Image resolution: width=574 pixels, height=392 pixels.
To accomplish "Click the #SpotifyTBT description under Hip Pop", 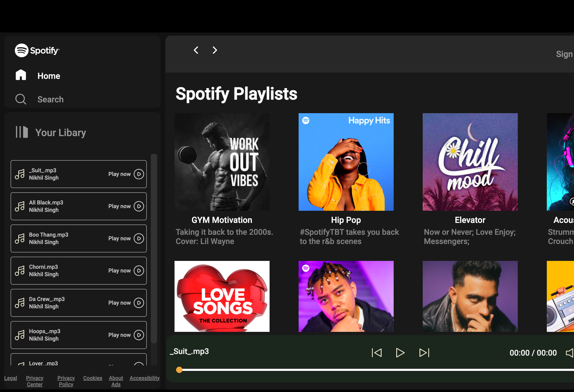I will point(349,237).
